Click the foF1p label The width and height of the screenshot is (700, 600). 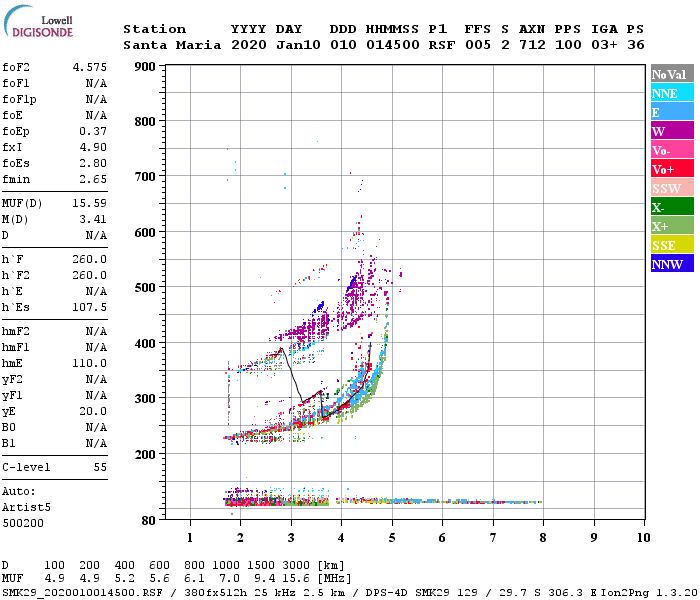tap(19, 100)
